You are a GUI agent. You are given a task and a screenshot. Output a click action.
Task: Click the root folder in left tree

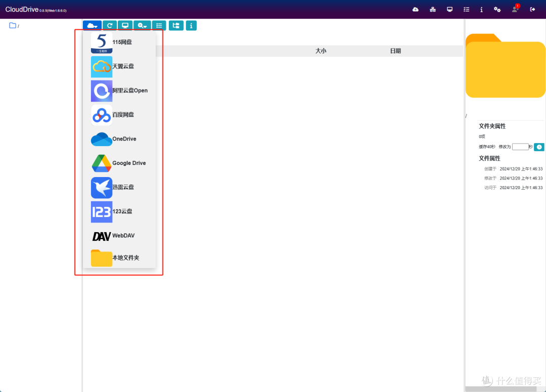pos(14,25)
